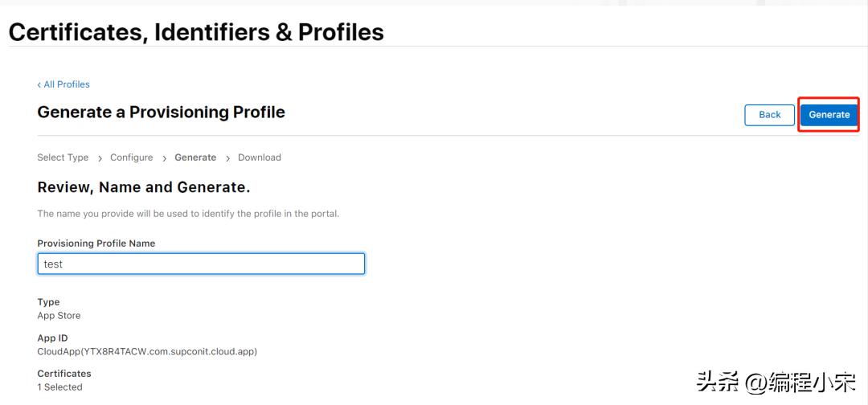Select the Generate breadcrumb step

click(195, 157)
